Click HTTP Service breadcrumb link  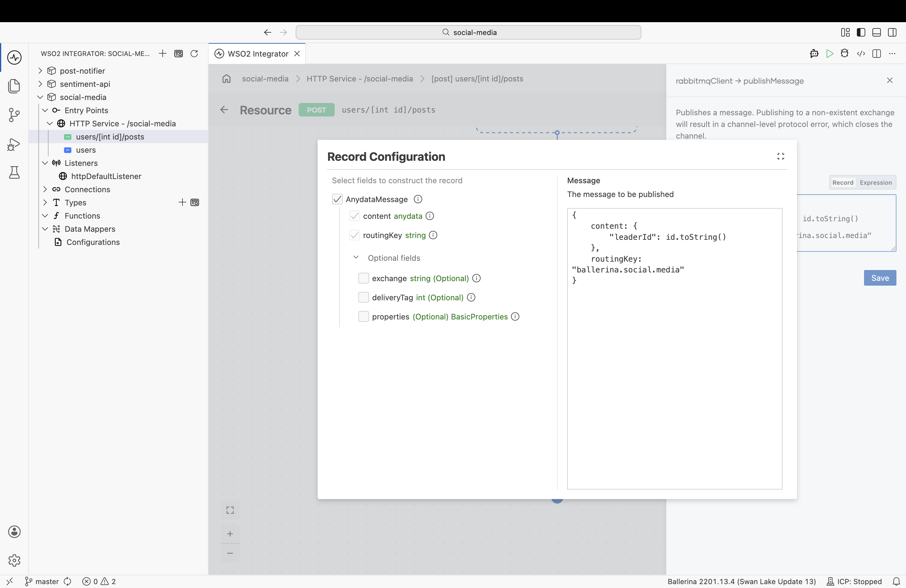click(x=360, y=79)
